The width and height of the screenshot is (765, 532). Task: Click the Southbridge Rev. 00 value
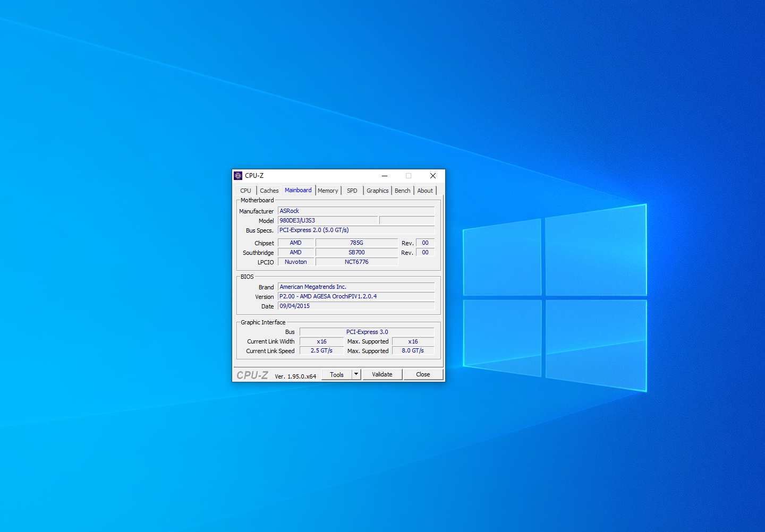(x=425, y=252)
